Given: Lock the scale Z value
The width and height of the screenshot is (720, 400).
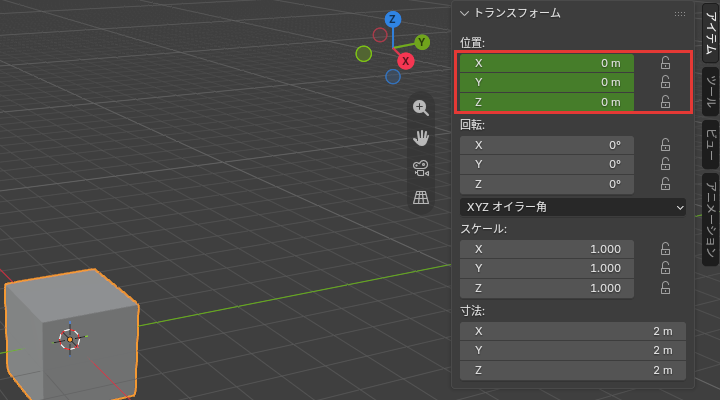Looking at the screenshot, I should (665, 288).
